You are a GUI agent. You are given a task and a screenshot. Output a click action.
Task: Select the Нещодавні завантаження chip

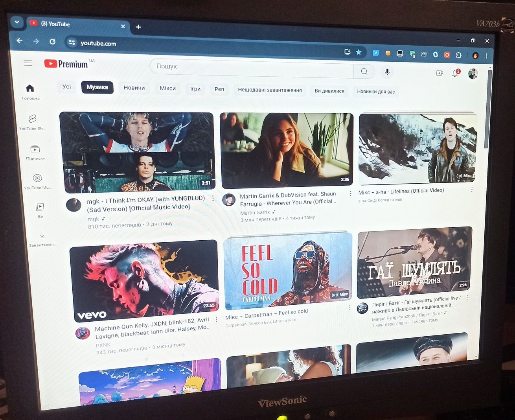pos(270,90)
